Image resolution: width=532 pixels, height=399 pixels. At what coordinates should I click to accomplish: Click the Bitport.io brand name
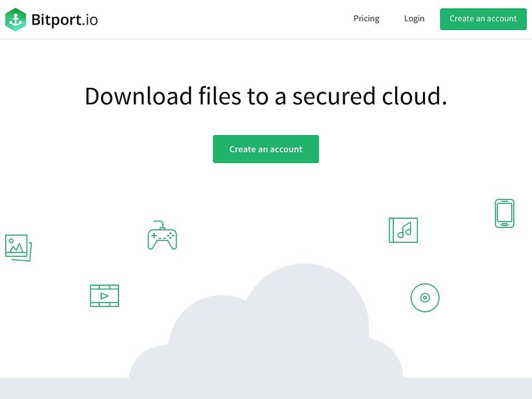tap(65, 20)
